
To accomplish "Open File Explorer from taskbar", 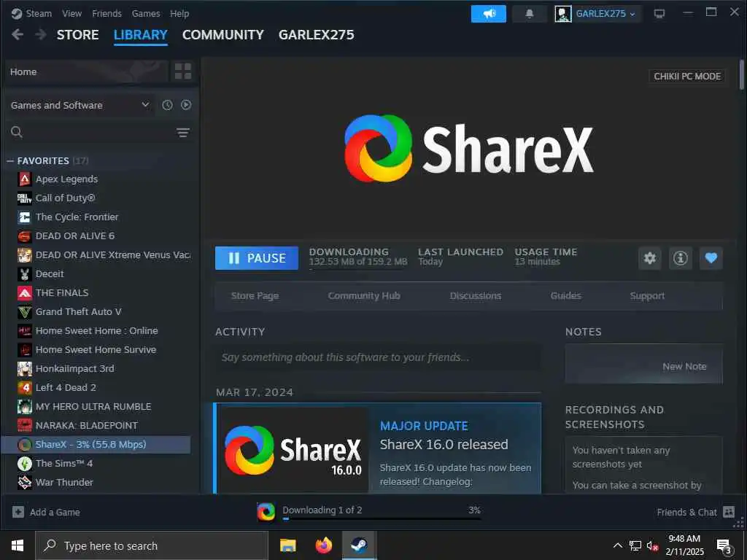I will tap(287, 545).
